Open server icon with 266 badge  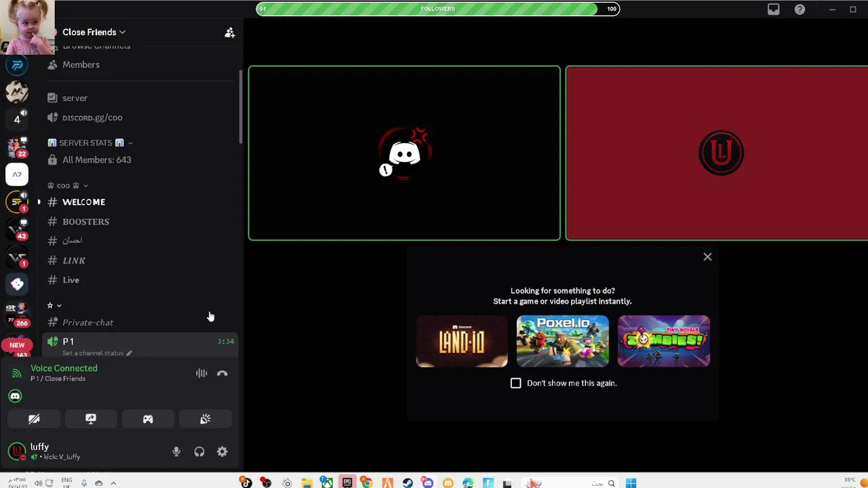[x=17, y=313]
